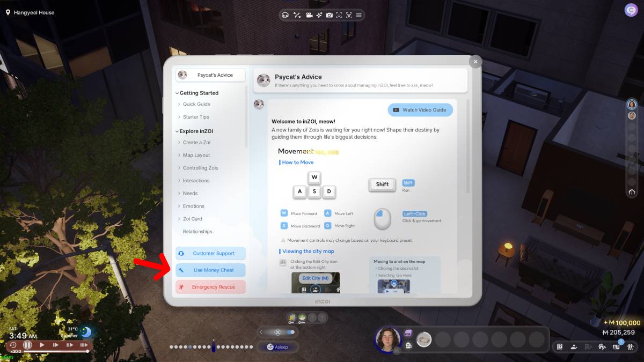Click the Watch Video Guide button

tap(420, 110)
